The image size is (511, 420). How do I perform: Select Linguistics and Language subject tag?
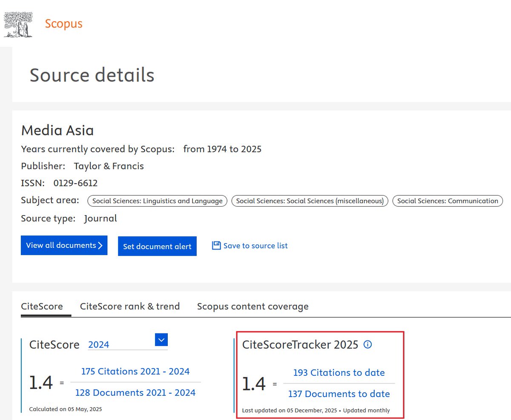[x=158, y=201]
